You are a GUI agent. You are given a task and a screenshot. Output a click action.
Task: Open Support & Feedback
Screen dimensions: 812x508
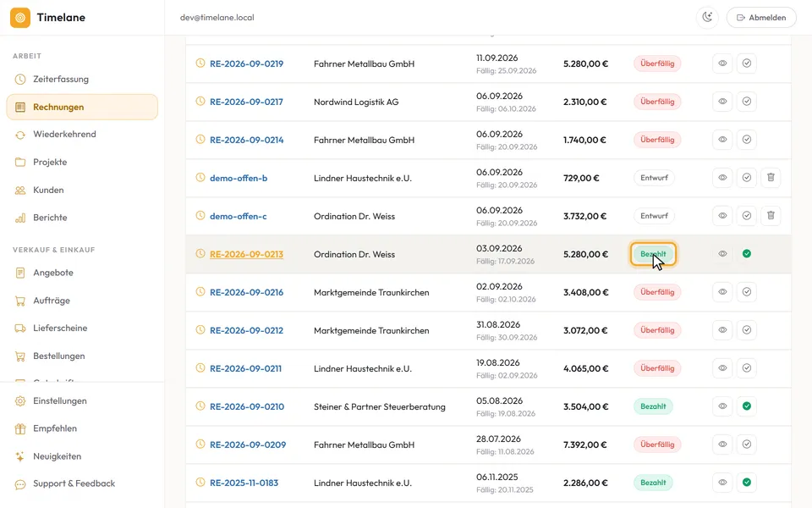(x=82, y=483)
